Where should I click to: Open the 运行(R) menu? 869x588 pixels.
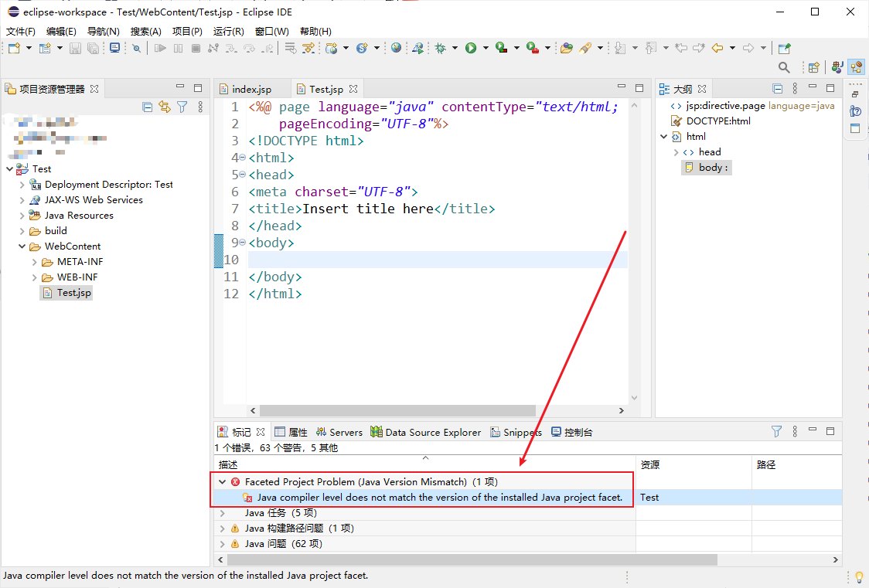click(228, 31)
